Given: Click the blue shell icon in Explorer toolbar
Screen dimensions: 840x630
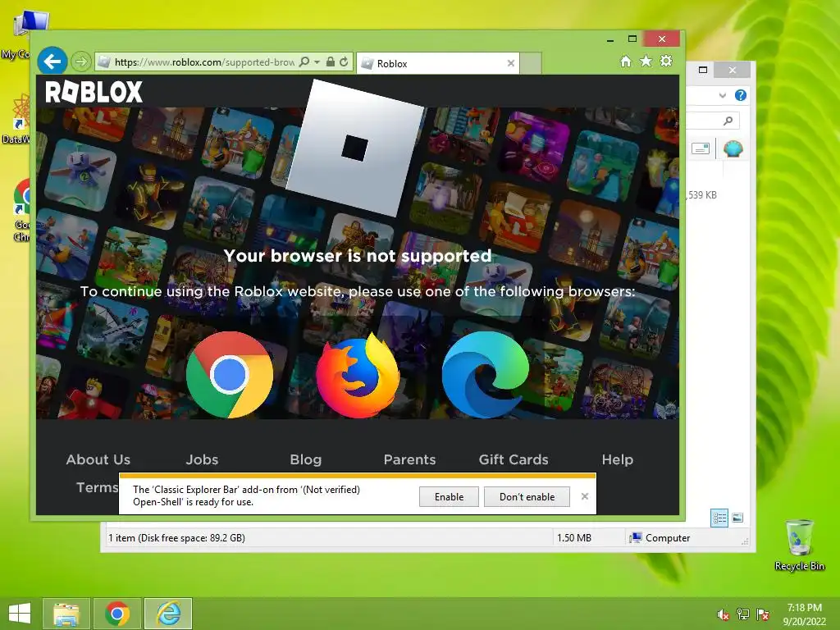Looking at the screenshot, I should click(733, 148).
